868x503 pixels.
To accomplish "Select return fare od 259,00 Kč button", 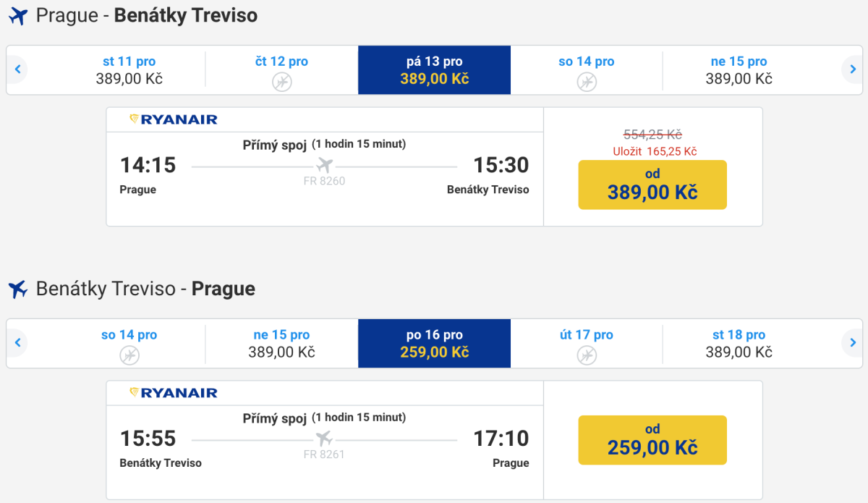I will coord(652,440).
